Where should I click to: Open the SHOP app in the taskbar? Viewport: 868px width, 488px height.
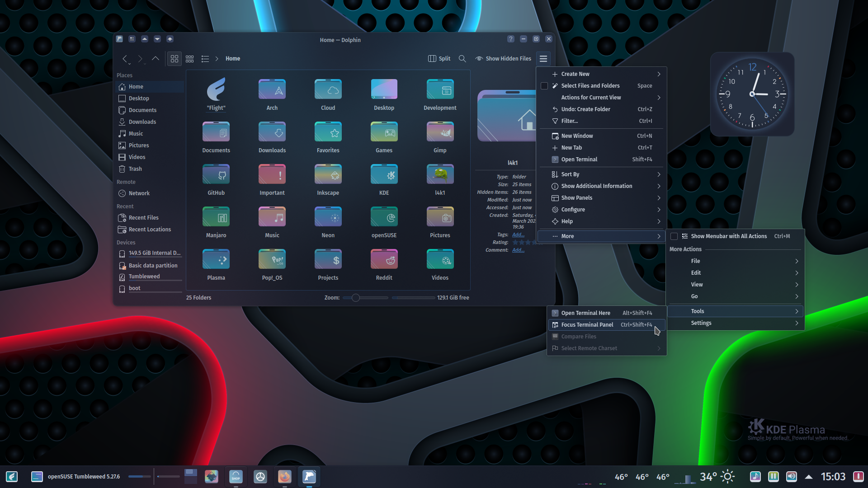click(236, 476)
